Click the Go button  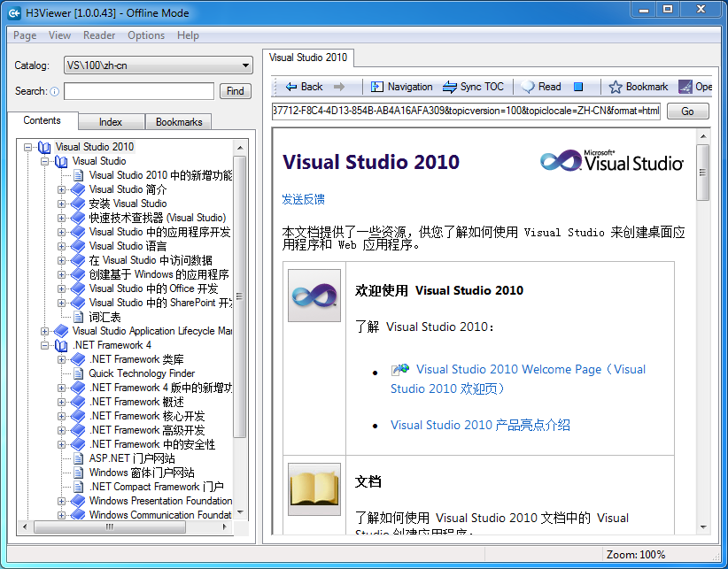[x=687, y=111]
